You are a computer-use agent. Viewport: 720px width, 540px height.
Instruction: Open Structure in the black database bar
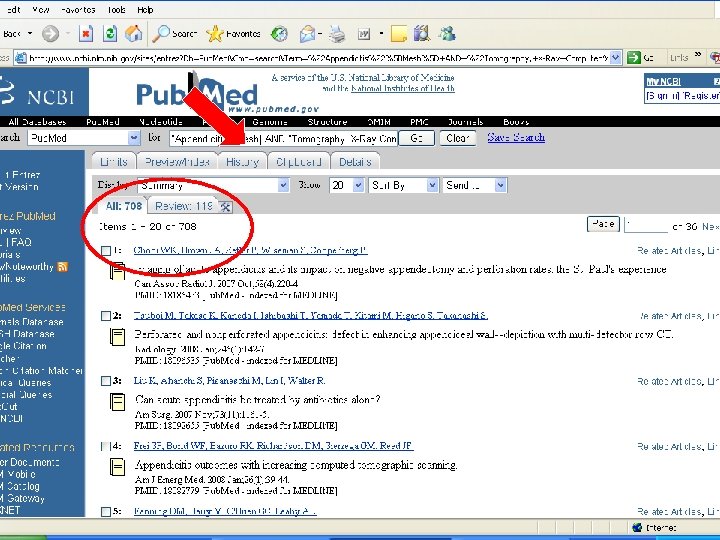pyautogui.click(x=327, y=122)
